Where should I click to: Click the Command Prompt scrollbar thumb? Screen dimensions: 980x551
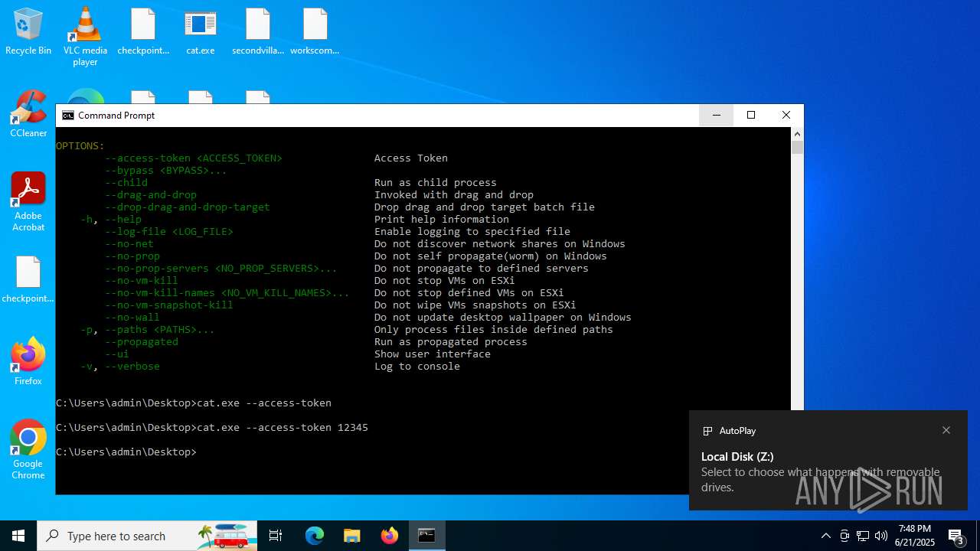pos(797,147)
